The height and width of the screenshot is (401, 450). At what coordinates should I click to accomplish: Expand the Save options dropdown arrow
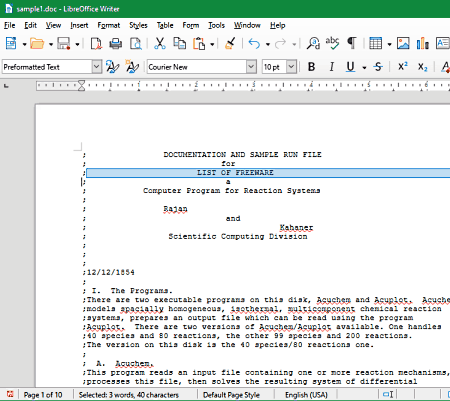point(77,44)
